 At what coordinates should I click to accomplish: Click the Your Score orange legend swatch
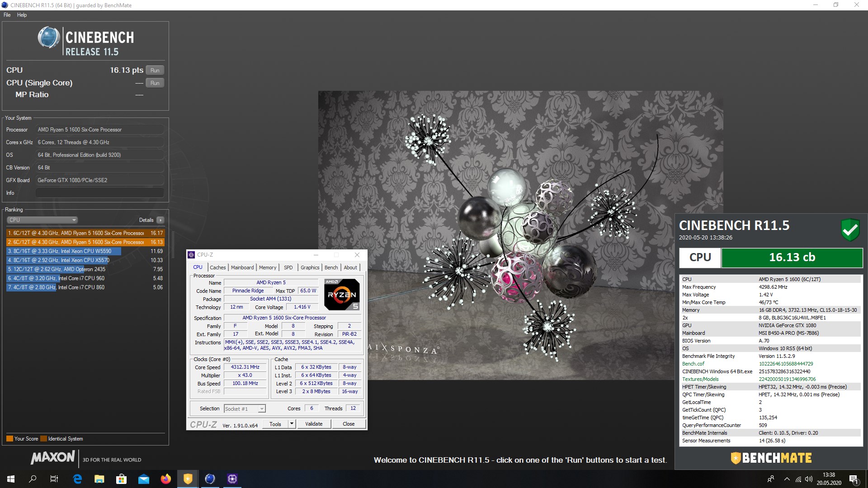pyautogui.click(x=9, y=439)
